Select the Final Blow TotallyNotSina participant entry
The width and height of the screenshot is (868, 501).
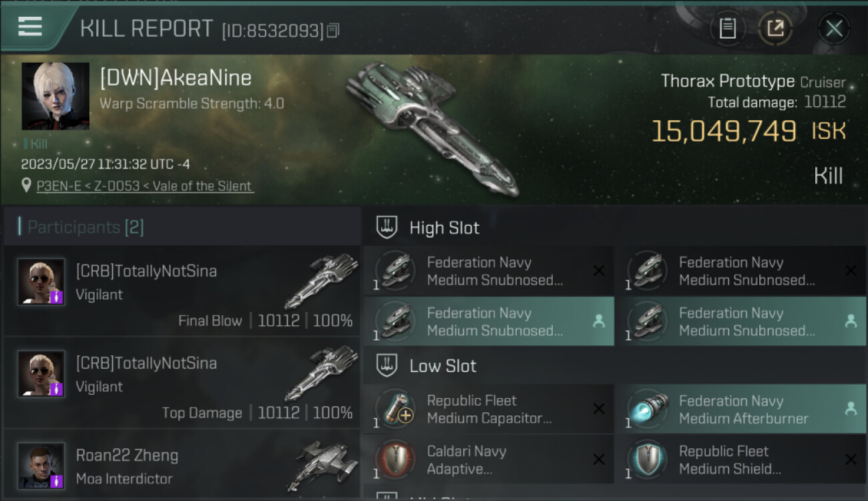[x=182, y=291]
